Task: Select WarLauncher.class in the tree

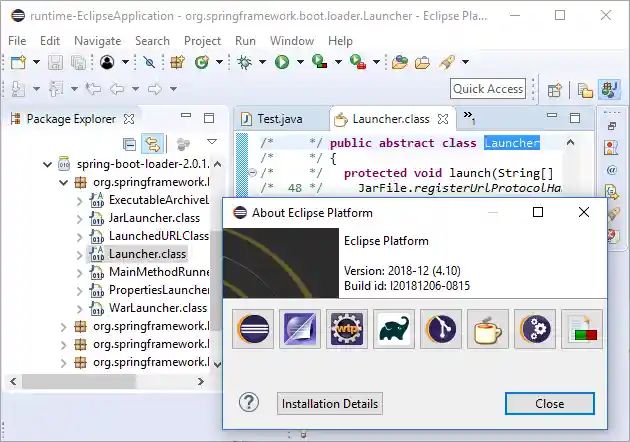Action: point(157,308)
